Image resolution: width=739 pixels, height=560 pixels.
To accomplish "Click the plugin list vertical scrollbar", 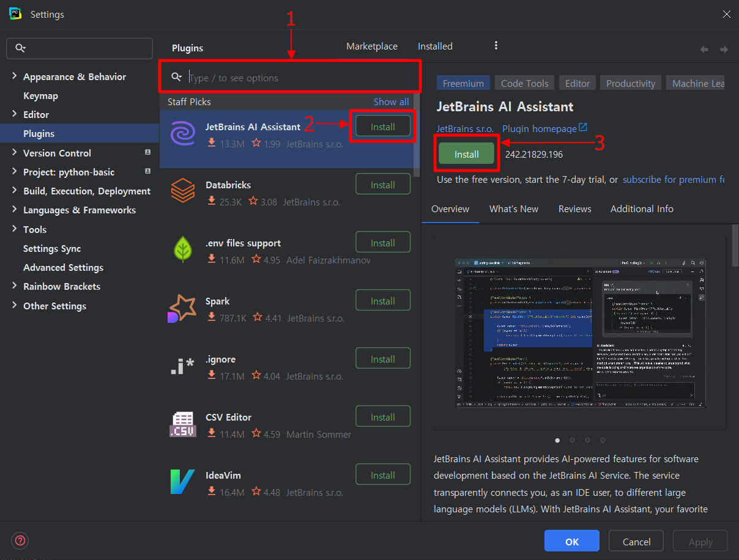I will click(417, 135).
